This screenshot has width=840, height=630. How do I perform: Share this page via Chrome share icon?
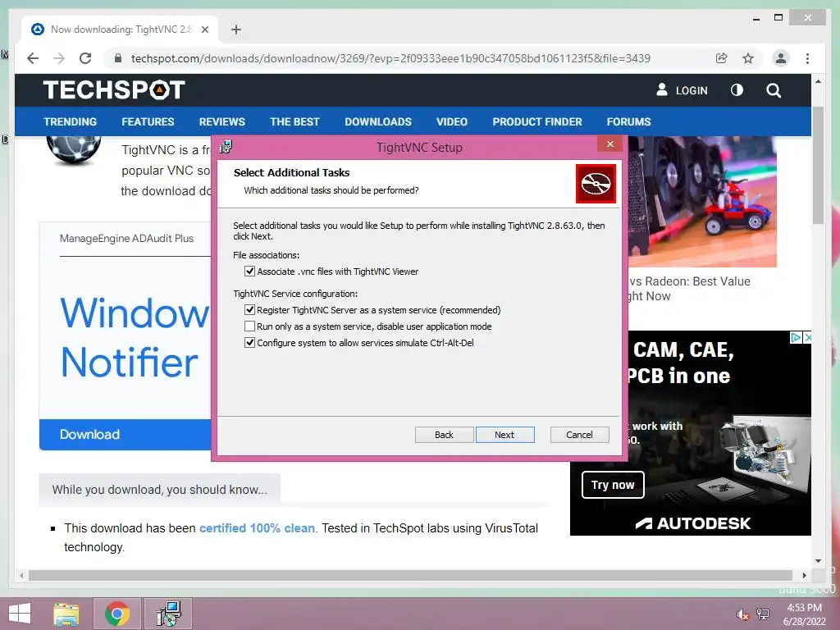722,58
